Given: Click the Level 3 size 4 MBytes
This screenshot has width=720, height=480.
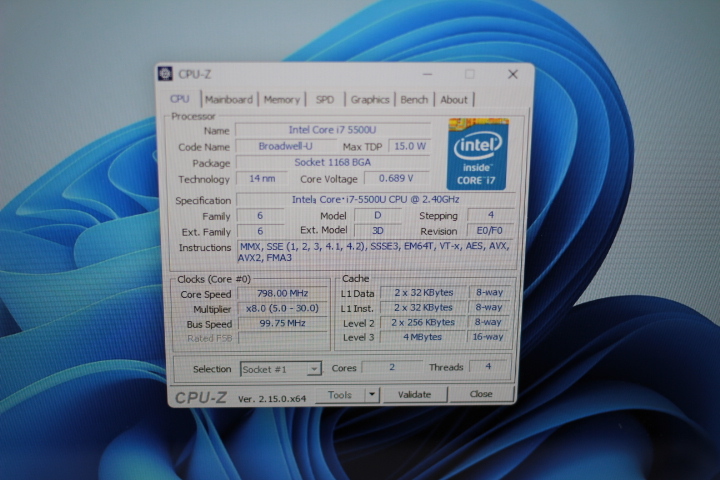Looking at the screenshot, I should tap(422, 337).
